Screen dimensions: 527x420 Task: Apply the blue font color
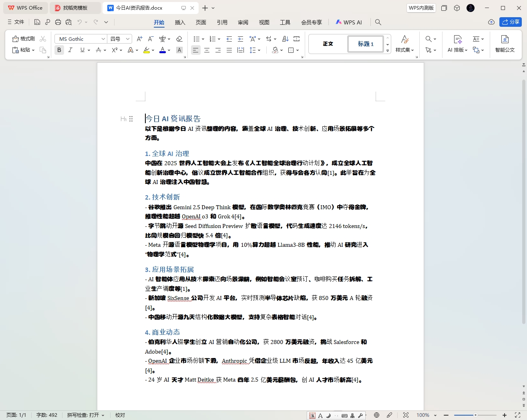pyautogui.click(x=163, y=50)
